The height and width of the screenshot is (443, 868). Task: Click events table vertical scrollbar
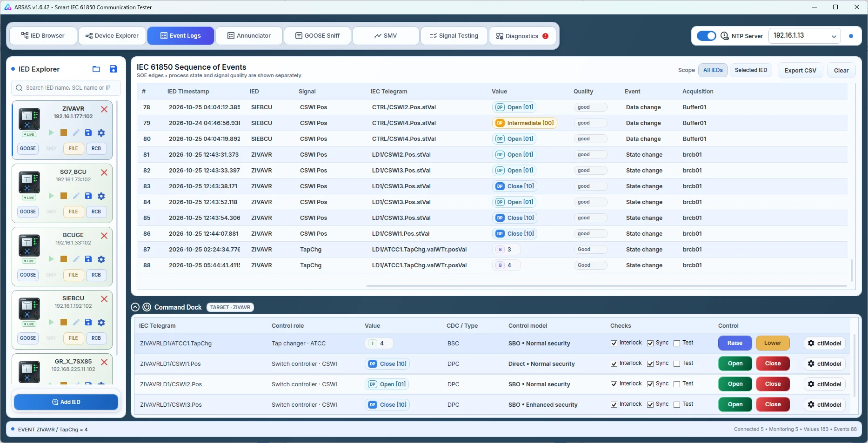click(852, 270)
